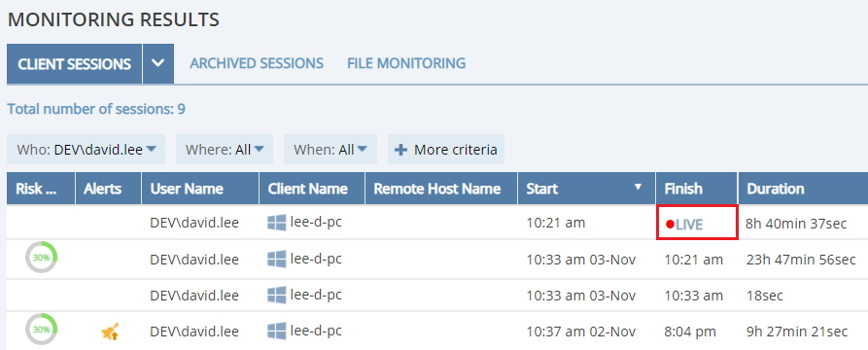Open the Who: DEV\david.lee filter dropdown
Image resolution: width=868 pixels, height=350 pixels.
click(87, 150)
